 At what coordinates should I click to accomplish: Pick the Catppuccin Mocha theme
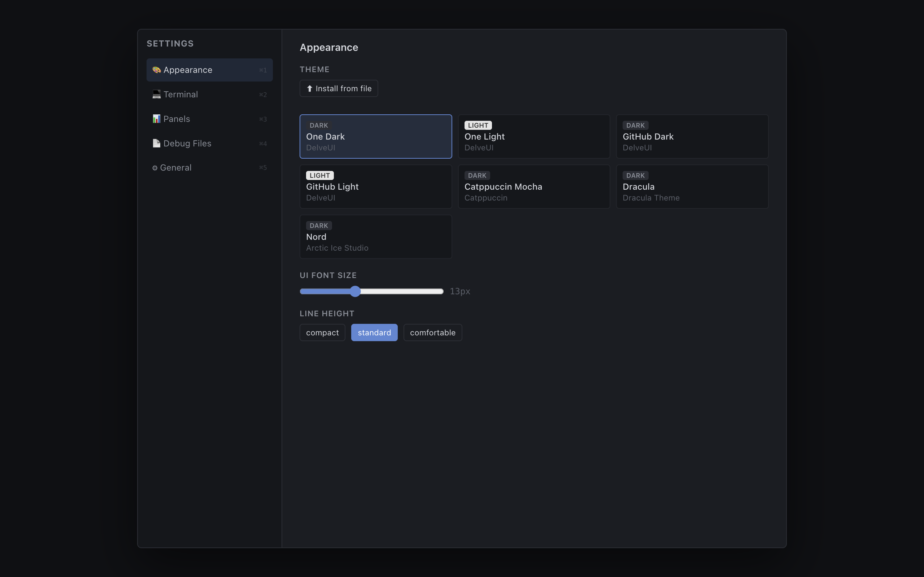click(x=533, y=186)
